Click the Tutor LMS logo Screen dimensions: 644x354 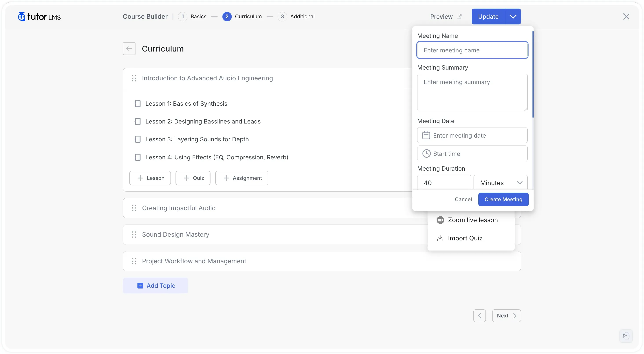(39, 17)
